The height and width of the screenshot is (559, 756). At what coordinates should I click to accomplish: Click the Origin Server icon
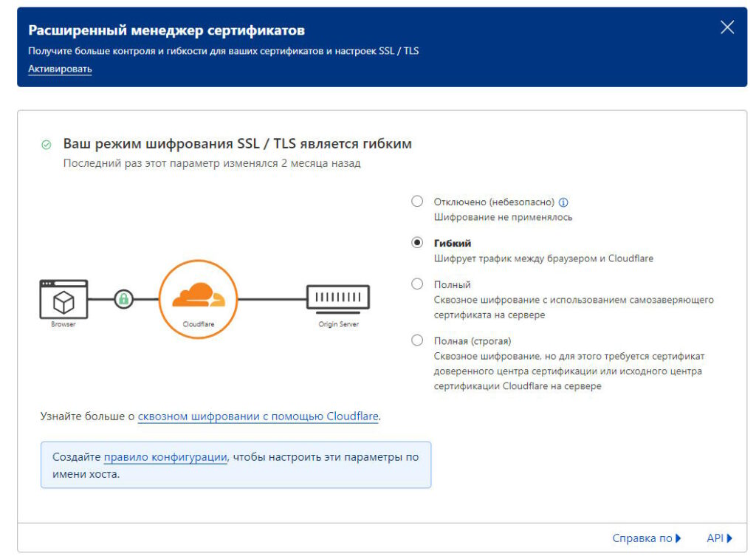click(338, 298)
